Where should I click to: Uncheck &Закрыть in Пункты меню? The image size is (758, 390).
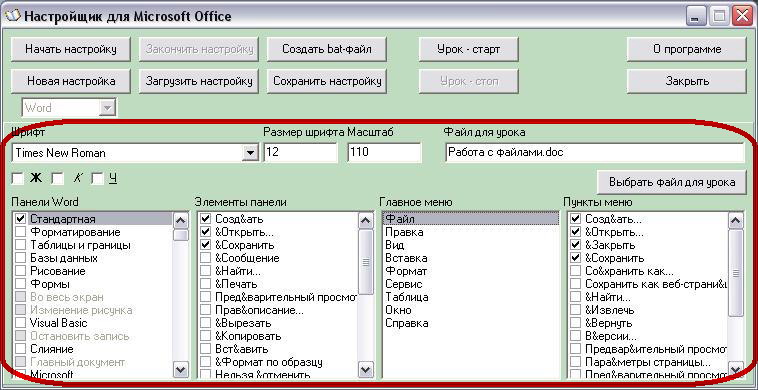click(x=575, y=245)
